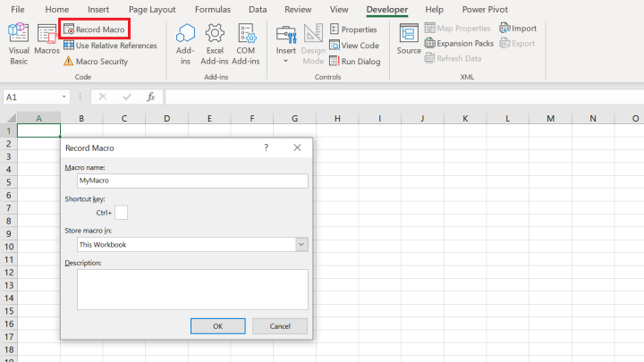Toggle Design Mode
This screenshot has width=644, height=362.
[x=313, y=44]
